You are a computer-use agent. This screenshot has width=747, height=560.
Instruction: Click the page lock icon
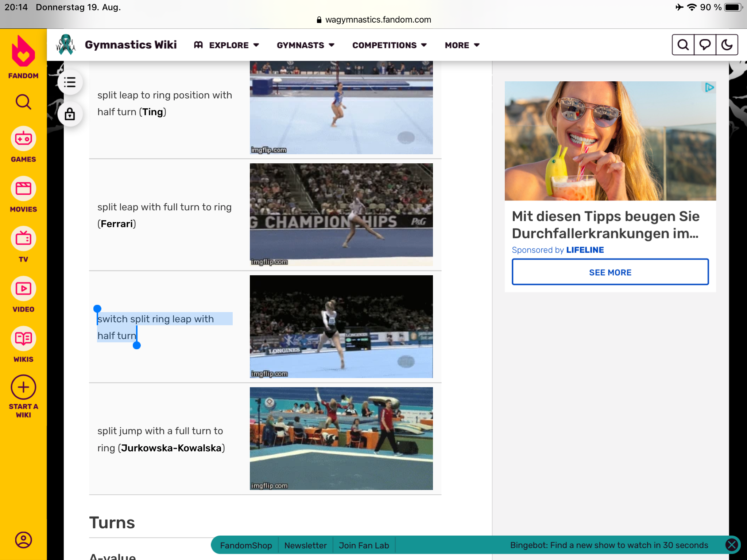tap(70, 114)
